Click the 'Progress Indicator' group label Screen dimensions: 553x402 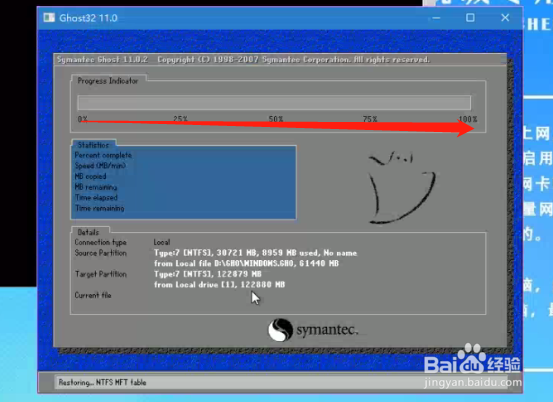click(108, 81)
